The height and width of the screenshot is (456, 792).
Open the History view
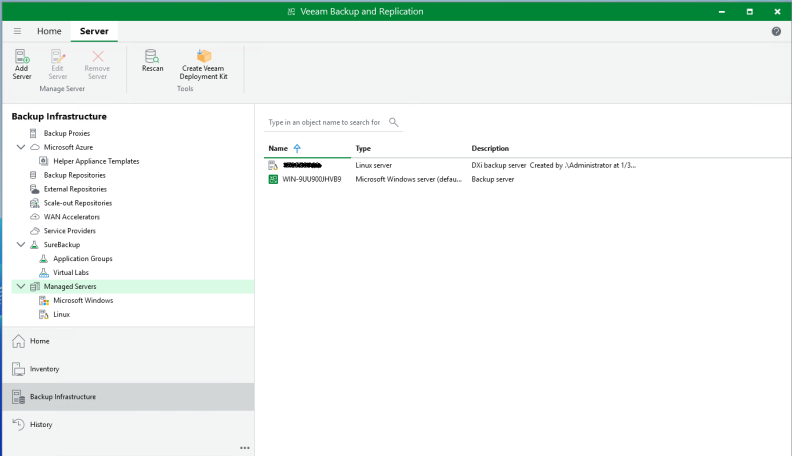[x=41, y=425]
